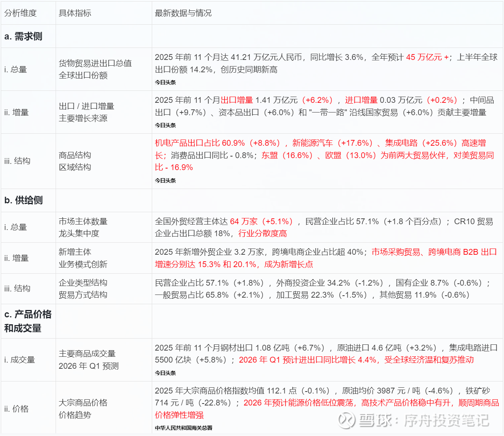This screenshot has height=436, width=504.
Task: Click the '2025 年新增外贸企业 3.2 万家' text
Action: coord(210,252)
